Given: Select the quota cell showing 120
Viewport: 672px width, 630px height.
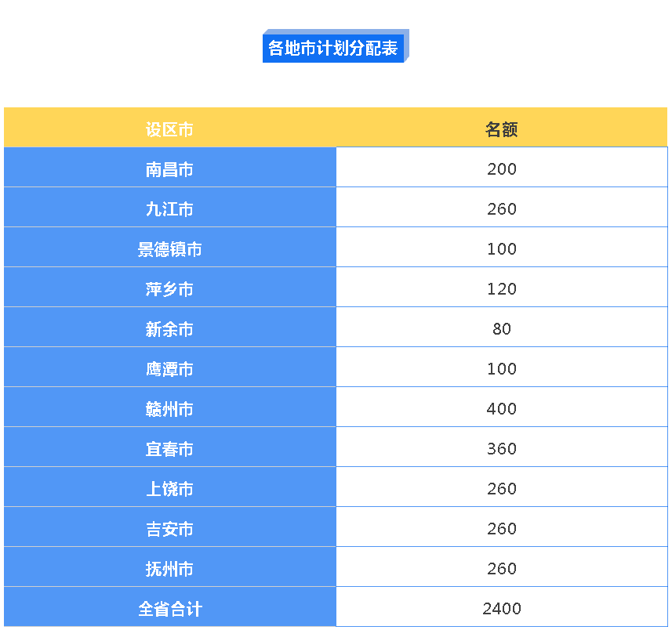Looking at the screenshot, I should (501, 289).
